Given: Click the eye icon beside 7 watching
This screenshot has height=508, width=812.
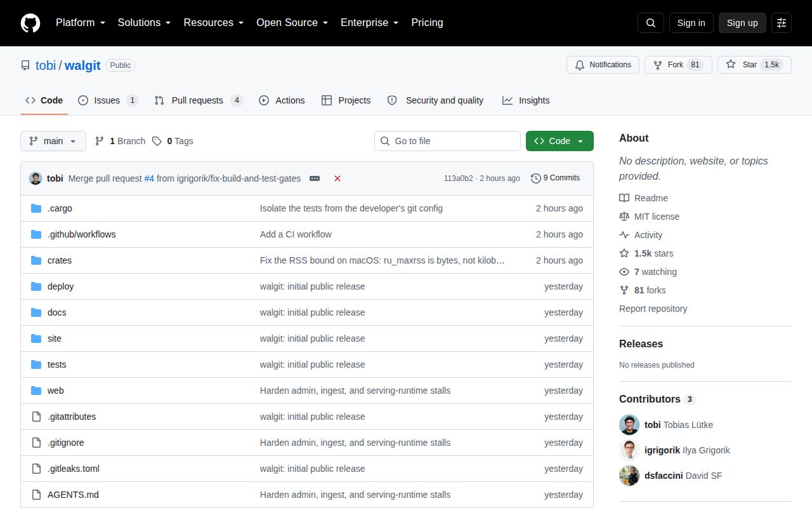Looking at the screenshot, I should coord(624,272).
